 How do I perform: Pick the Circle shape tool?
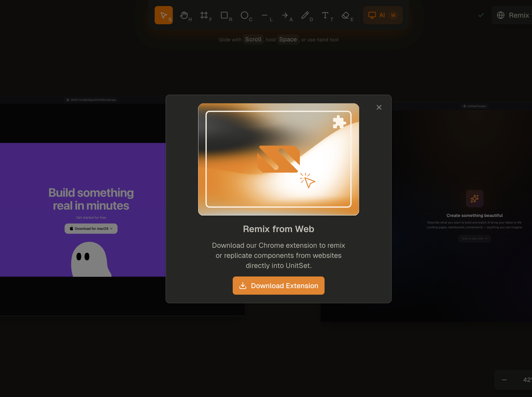click(x=244, y=15)
